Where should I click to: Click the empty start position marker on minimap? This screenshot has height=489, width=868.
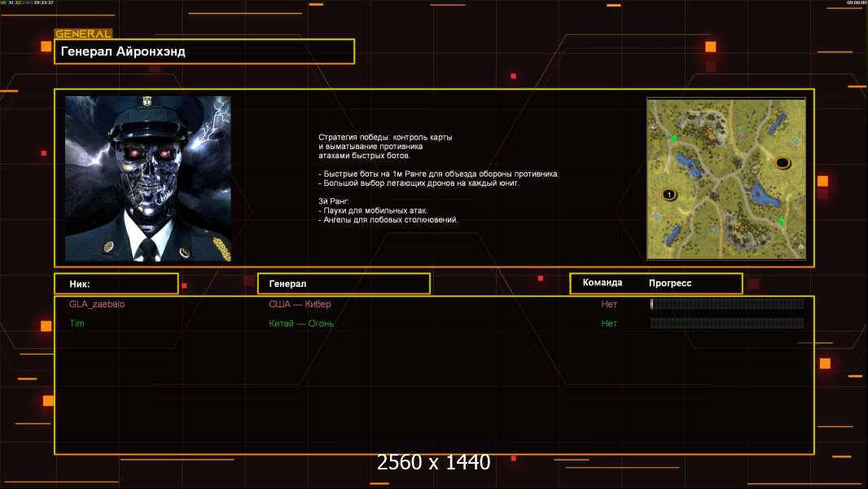pyautogui.click(x=783, y=162)
